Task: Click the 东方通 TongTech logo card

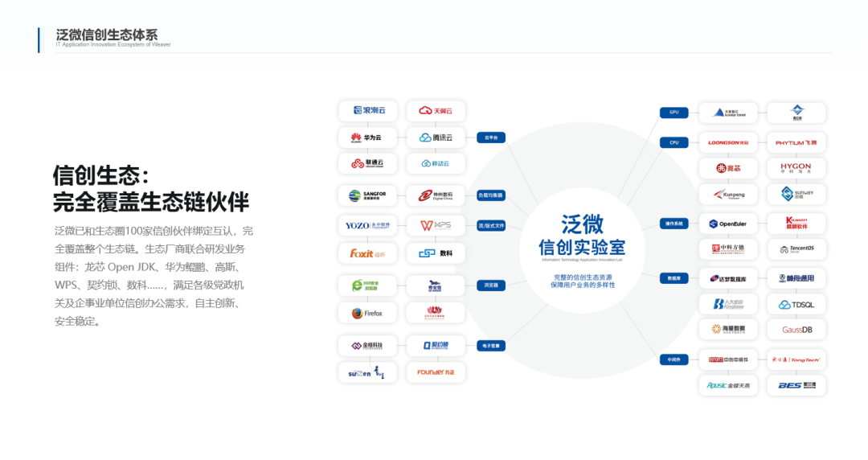Action: [x=796, y=359]
